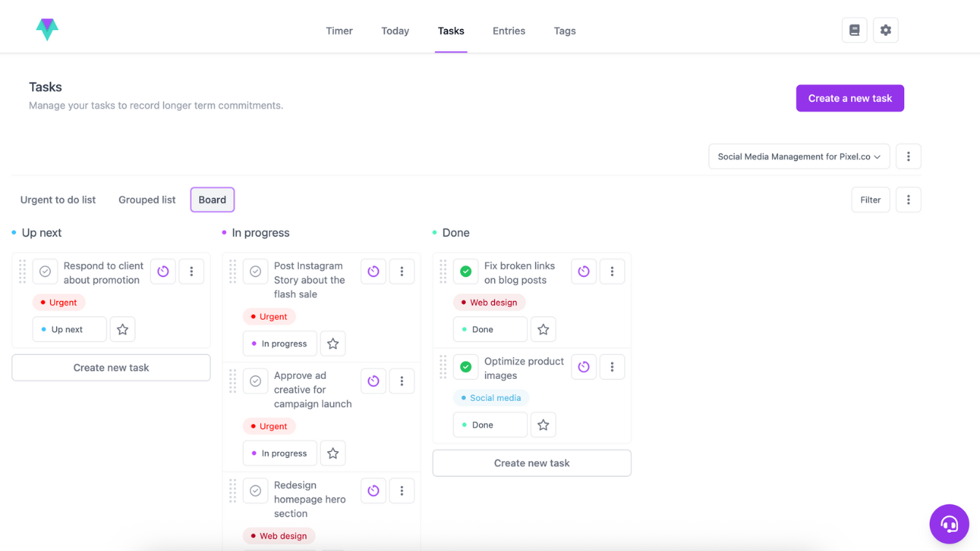Start timer for Approve ad creative task
Viewport: 980px width, 551px height.
pyautogui.click(x=373, y=381)
